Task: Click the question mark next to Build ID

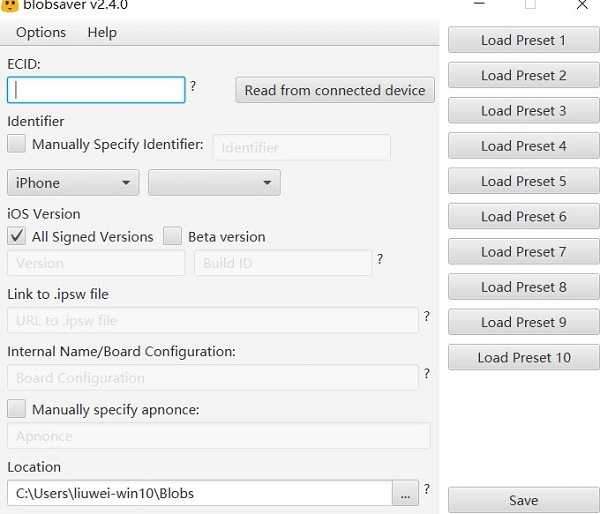Action: coord(380,260)
